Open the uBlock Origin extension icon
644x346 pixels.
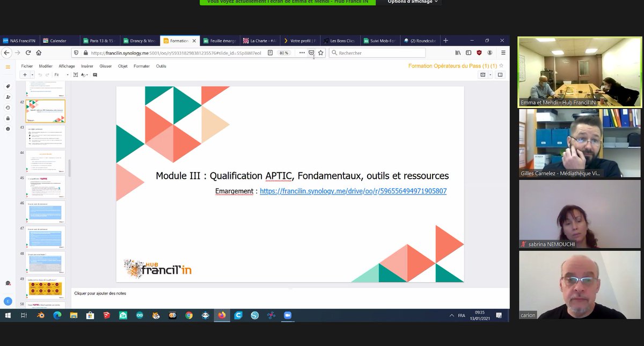coord(479,53)
